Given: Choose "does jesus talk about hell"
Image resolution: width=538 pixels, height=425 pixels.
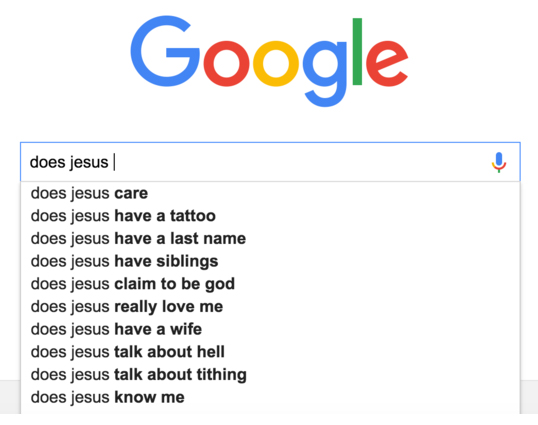Looking at the screenshot, I should click(x=270, y=352).
